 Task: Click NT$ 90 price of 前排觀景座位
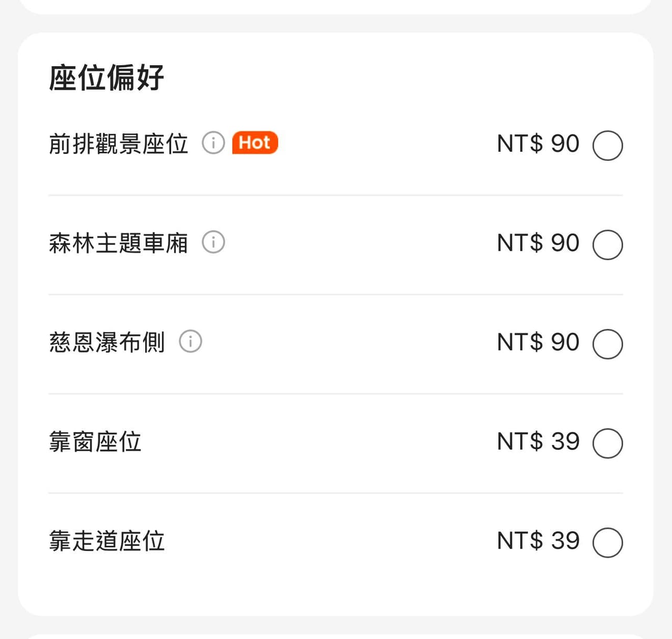click(x=538, y=144)
